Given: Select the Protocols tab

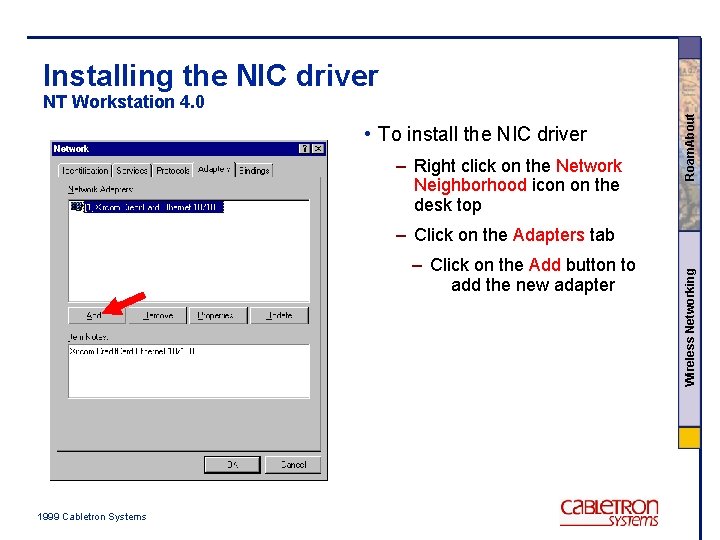Looking at the screenshot, I should (173, 170).
